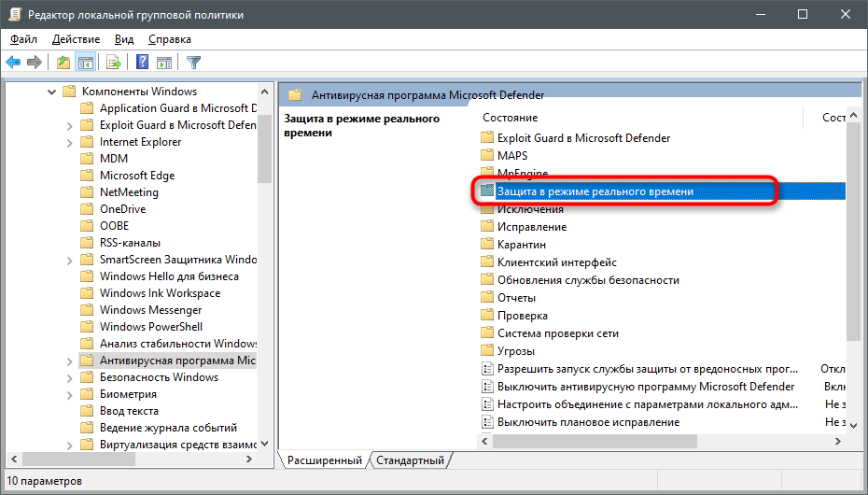Switch to the Расширенный tab
868x495 pixels.
325,460
